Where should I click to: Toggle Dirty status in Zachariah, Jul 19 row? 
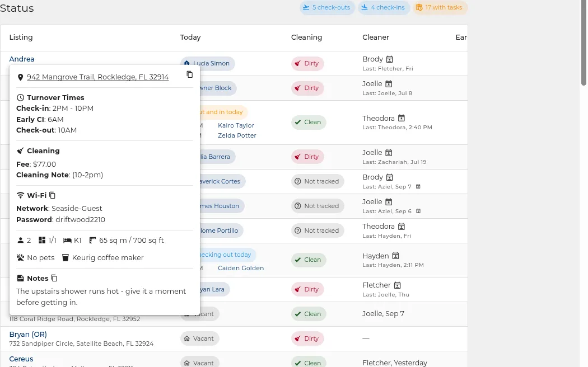[x=307, y=157]
